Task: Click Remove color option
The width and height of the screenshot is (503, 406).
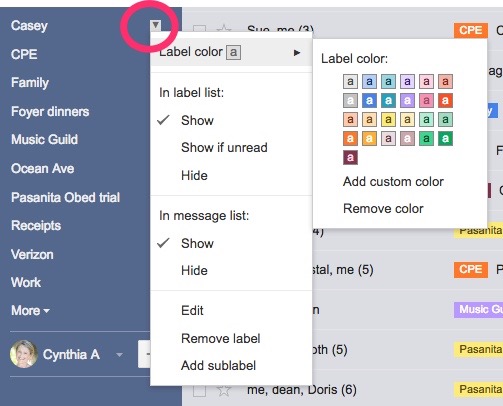Action: 383,209
